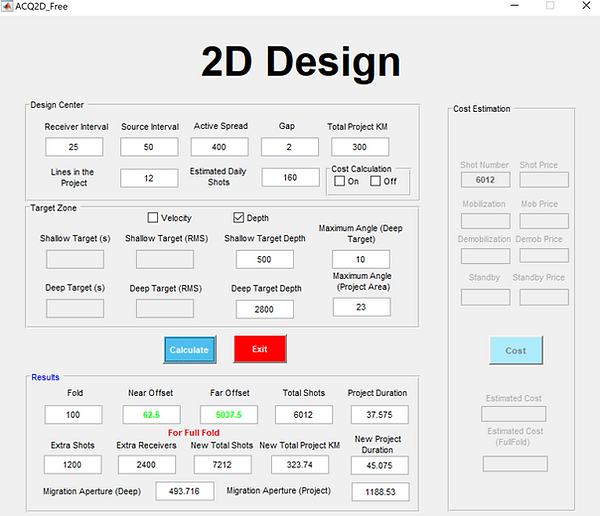Click the Project Duration result 37.575
The height and width of the screenshot is (516, 600).
[x=380, y=415]
